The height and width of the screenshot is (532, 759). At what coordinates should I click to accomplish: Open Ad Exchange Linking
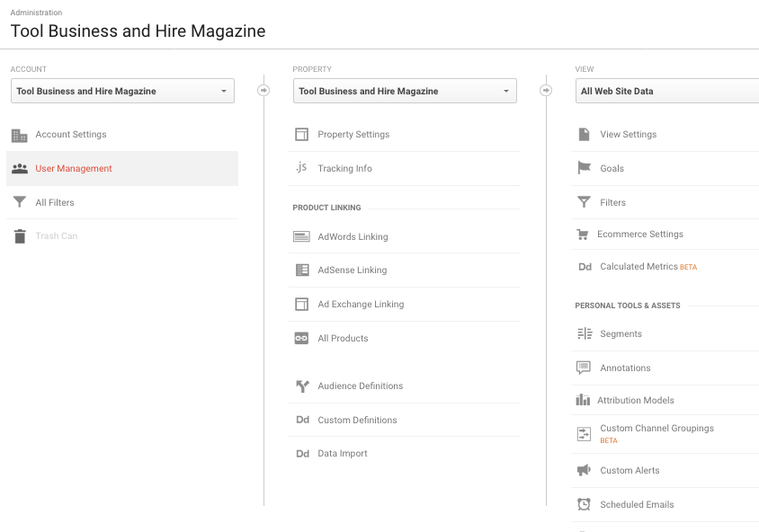361,305
